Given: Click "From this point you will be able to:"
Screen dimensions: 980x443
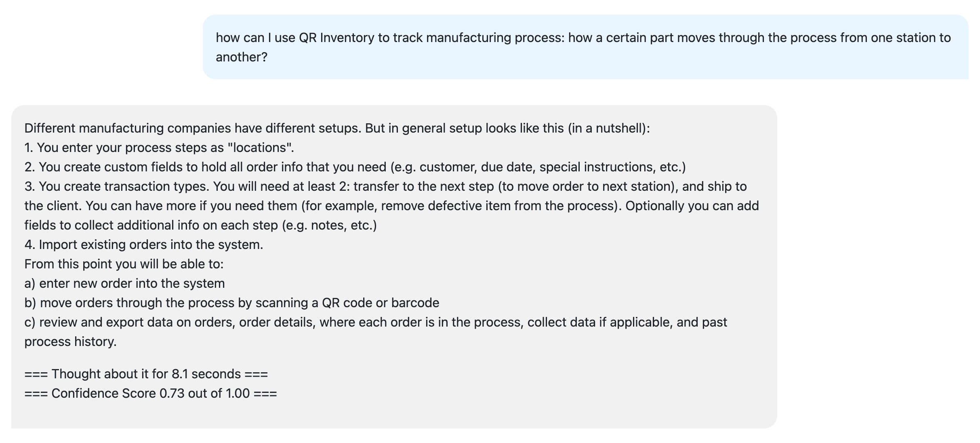Looking at the screenshot, I should pos(124,264).
